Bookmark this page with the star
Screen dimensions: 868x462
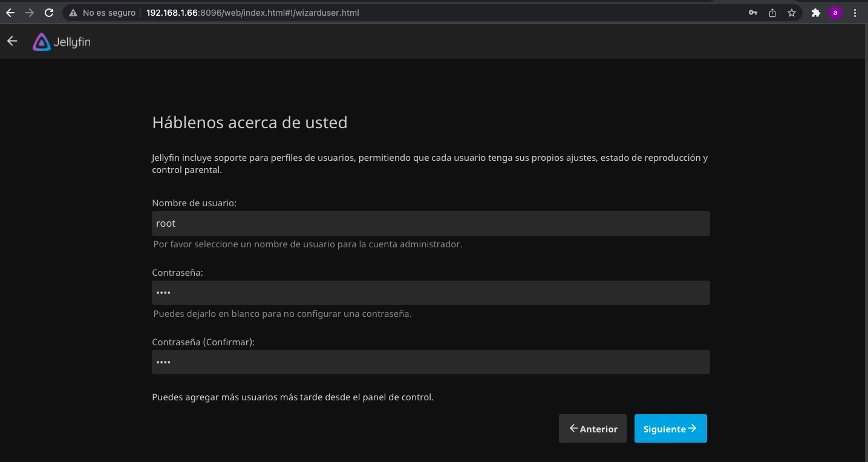pos(792,12)
